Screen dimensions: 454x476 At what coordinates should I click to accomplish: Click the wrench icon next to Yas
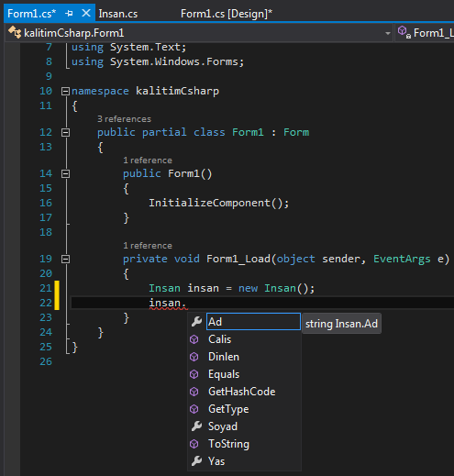(196, 461)
